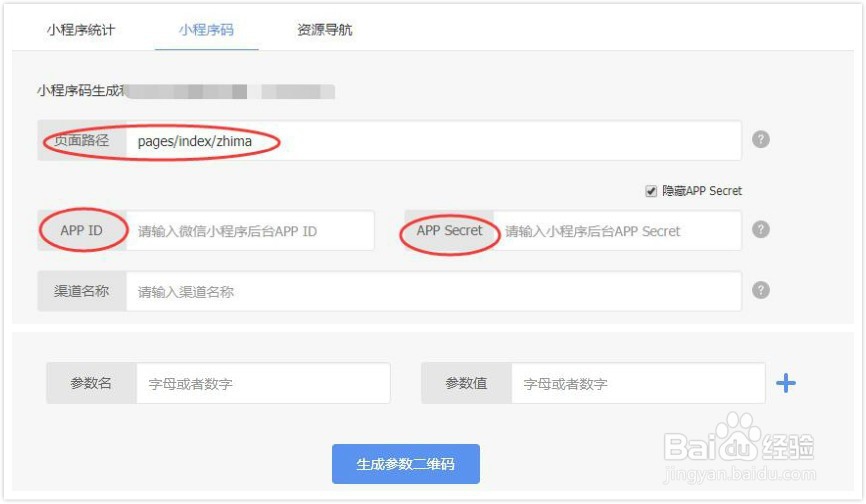Viewport: 866px width, 504px height.
Task: Click the 参数名 input field
Action: click(263, 383)
